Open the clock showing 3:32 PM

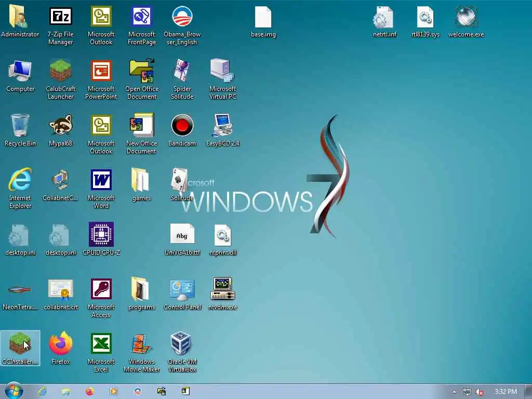506,392
